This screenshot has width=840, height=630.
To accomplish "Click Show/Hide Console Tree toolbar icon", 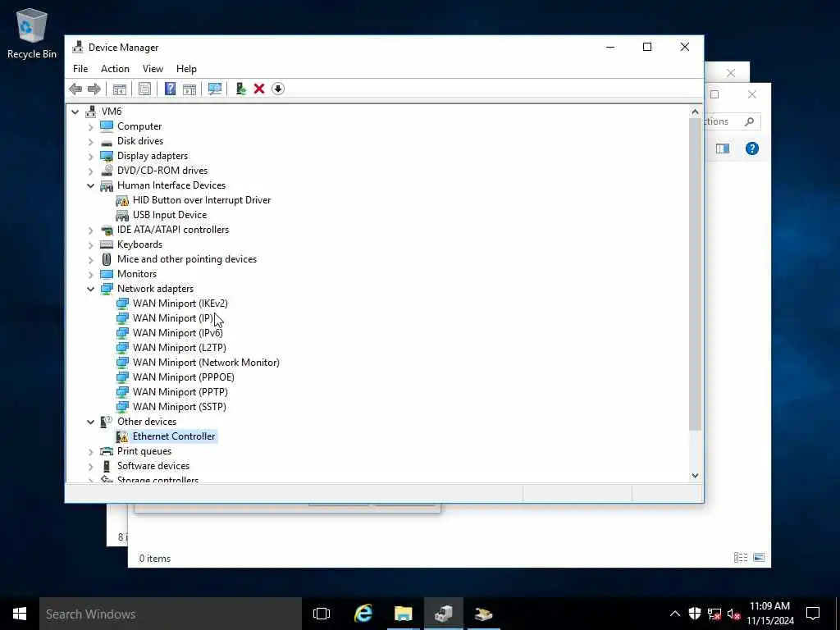I will [x=120, y=89].
